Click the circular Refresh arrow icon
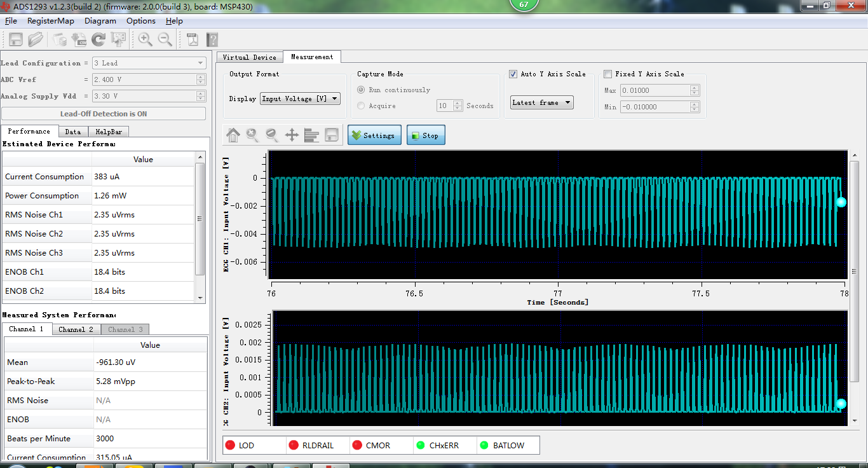 pos(98,39)
